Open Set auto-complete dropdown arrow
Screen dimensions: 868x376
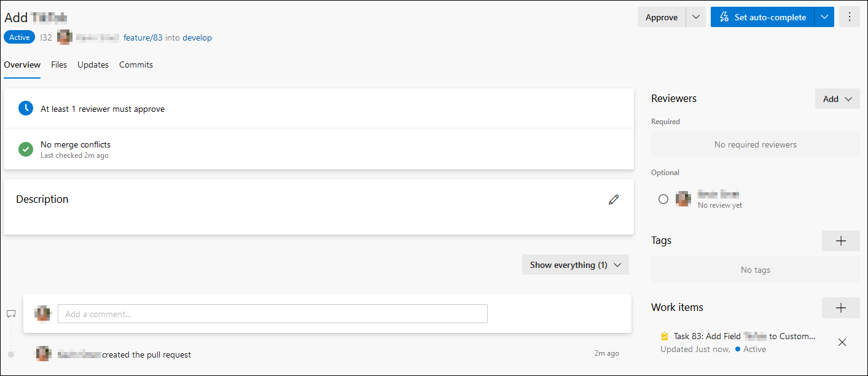824,17
